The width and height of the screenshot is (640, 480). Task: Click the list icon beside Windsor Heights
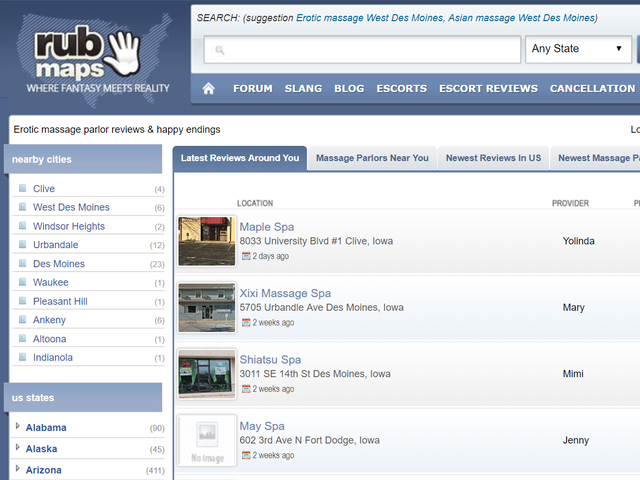[22, 226]
